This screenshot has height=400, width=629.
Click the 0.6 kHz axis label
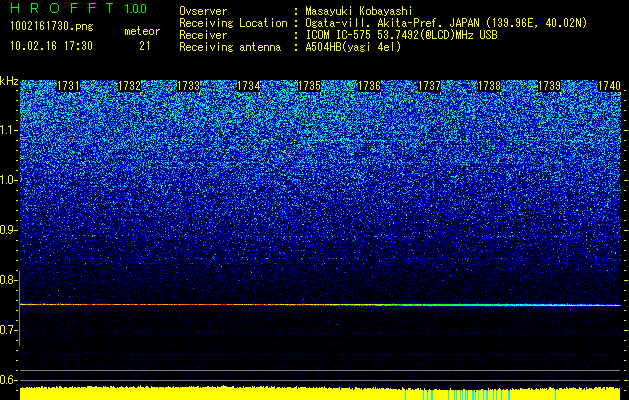tap(7, 380)
